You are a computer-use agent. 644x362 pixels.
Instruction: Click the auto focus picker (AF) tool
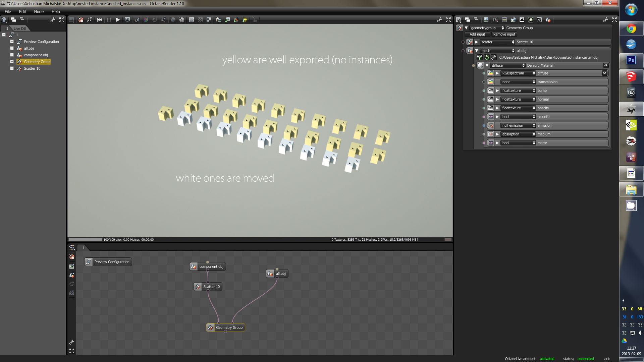click(x=137, y=20)
